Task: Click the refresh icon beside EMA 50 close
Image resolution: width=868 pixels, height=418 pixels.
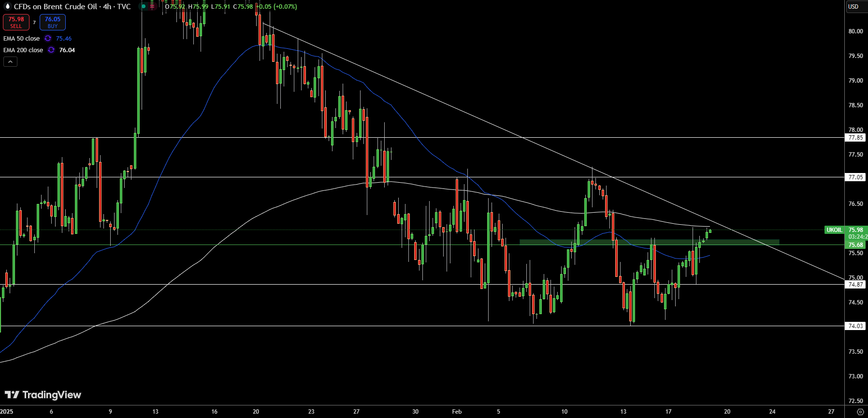Action: (x=48, y=38)
